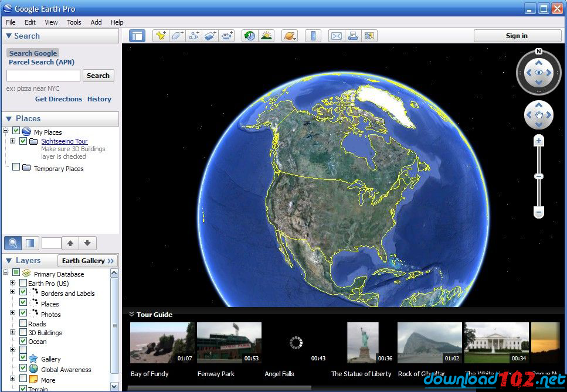Click the Tour Guide horizontal scrollbar
This screenshot has height=392, width=567.
click(220, 388)
